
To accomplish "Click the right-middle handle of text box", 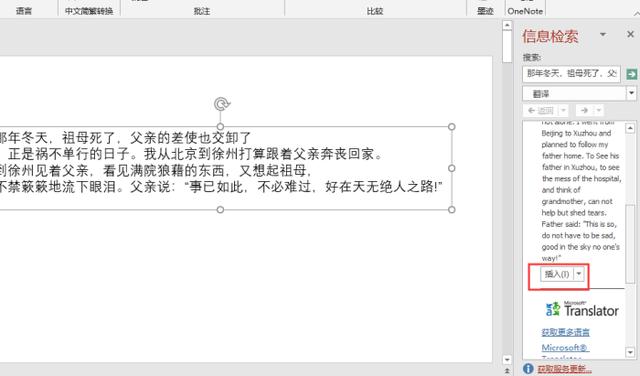I will pyautogui.click(x=451, y=168).
